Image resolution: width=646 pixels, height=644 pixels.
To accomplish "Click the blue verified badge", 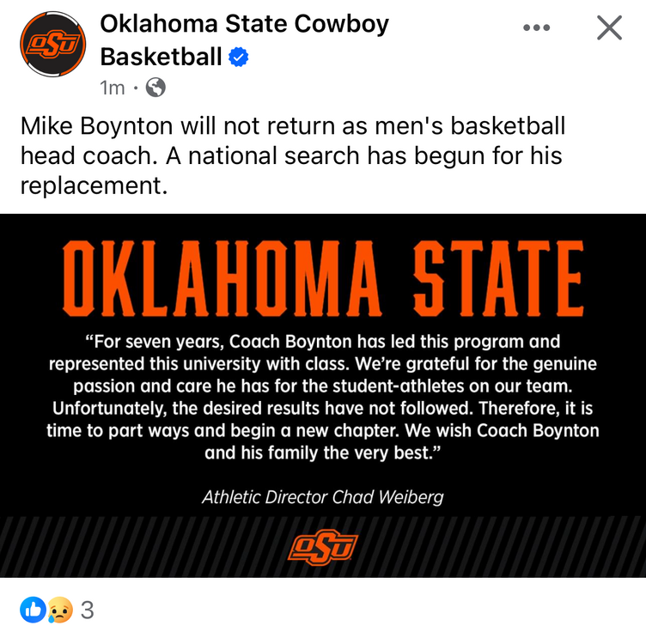I will [238, 58].
